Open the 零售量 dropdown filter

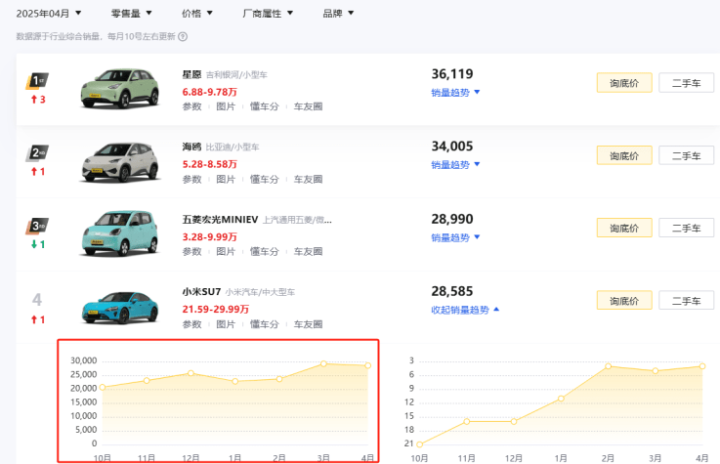[x=131, y=13]
